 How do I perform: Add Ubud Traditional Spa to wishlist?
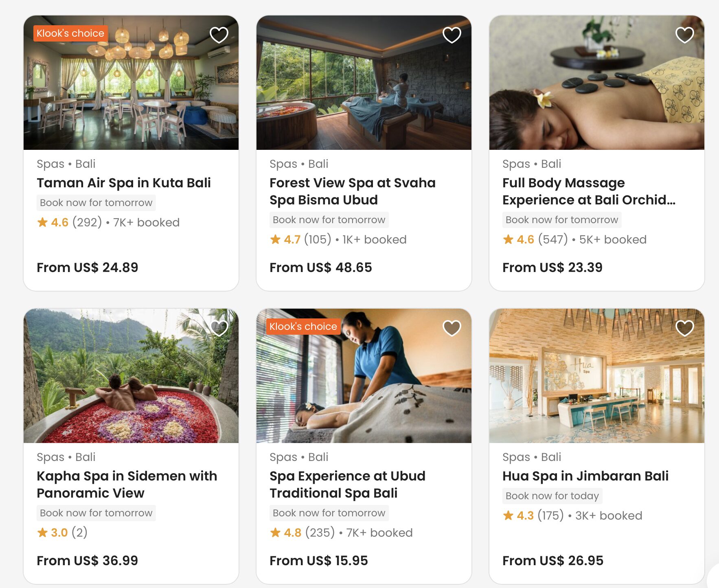click(x=452, y=328)
